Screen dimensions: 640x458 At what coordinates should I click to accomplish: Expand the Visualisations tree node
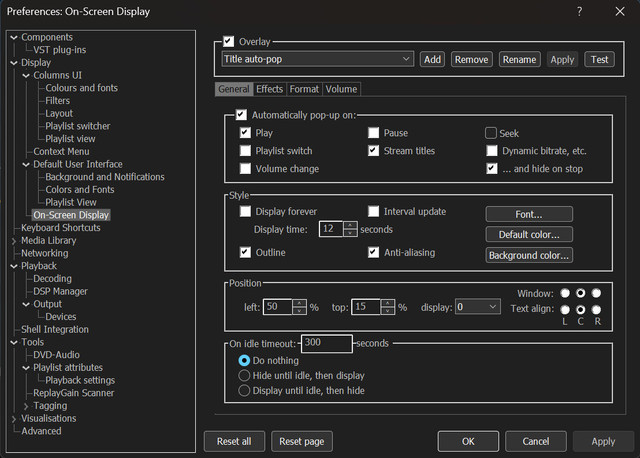[14, 419]
